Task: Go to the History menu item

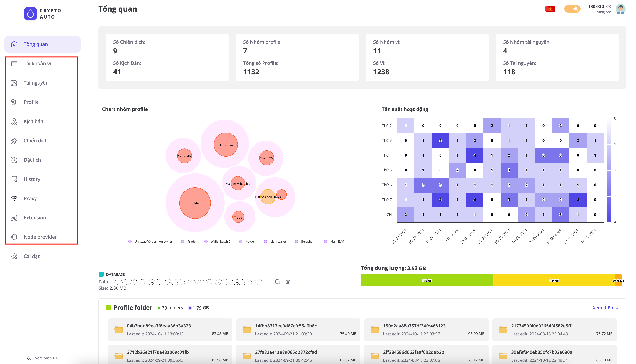Action: pyautogui.click(x=32, y=179)
